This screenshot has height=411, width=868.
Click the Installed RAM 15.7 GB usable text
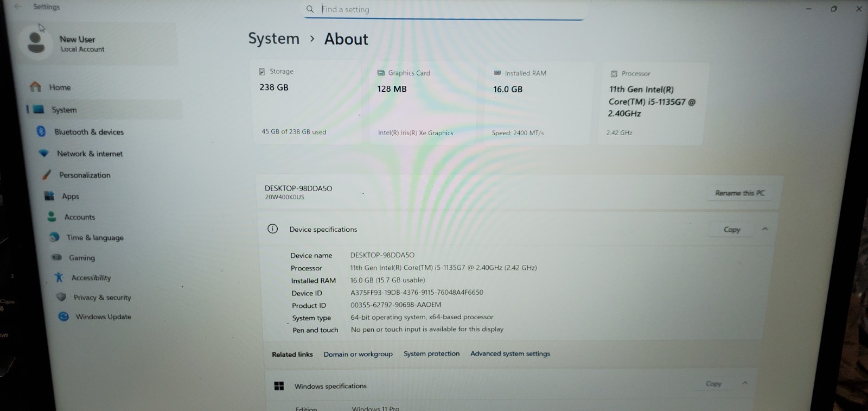tap(387, 280)
